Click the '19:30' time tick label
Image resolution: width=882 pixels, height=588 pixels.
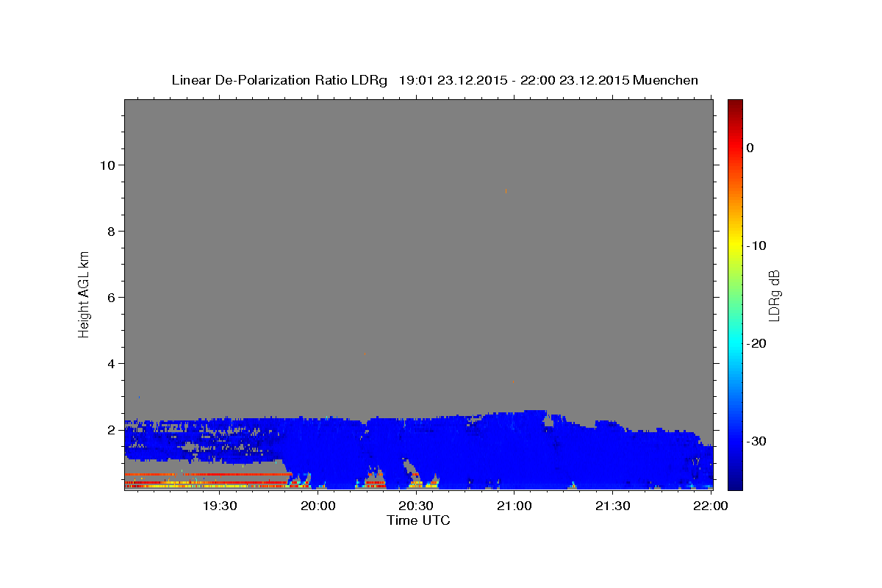(x=220, y=506)
